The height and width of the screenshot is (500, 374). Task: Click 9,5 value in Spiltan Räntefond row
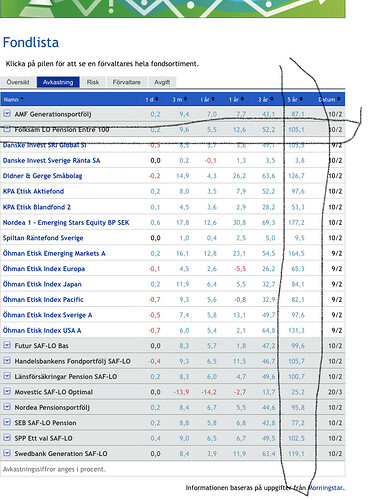[299, 238]
